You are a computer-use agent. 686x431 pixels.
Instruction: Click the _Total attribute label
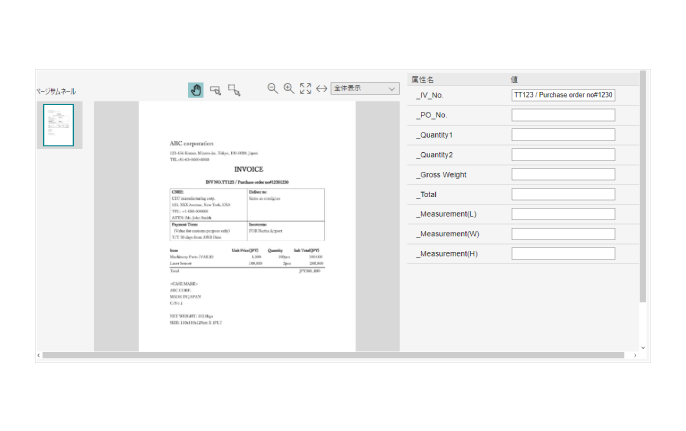point(427,194)
